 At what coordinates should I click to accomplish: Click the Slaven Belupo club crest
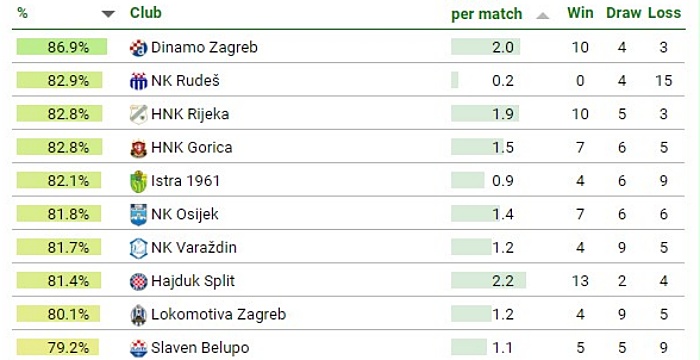pyautogui.click(x=138, y=348)
